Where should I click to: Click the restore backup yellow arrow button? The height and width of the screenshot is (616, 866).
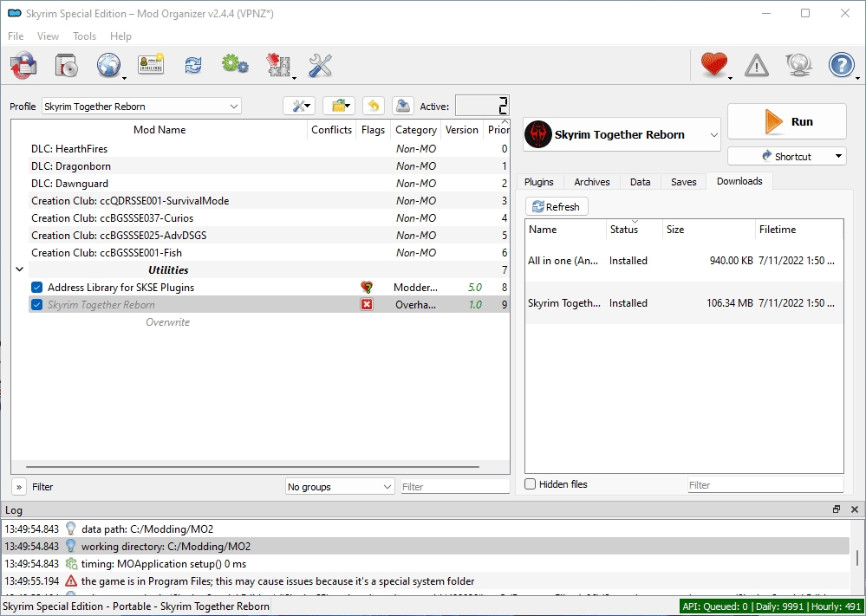[x=373, y=106]
